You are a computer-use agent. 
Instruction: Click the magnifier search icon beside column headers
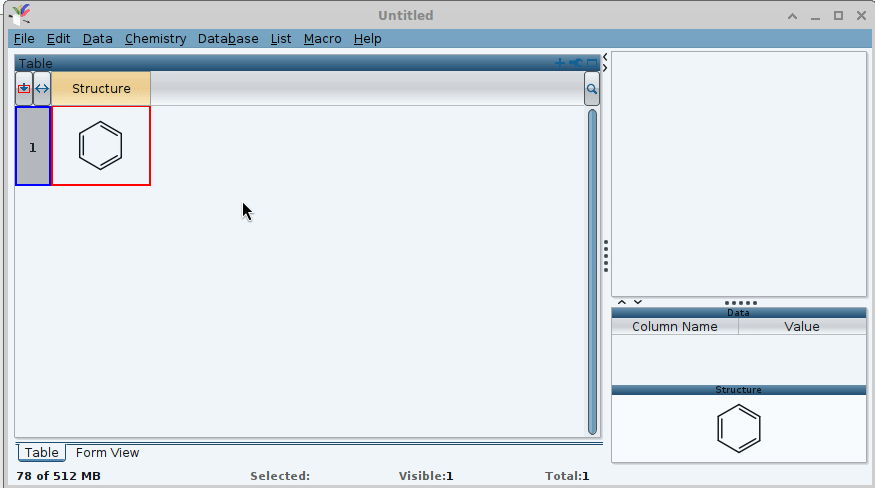click(592, 89)
